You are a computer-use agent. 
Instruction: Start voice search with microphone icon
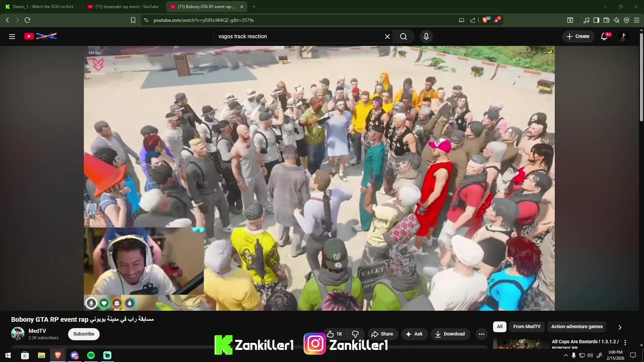click(x=426, y=36)
